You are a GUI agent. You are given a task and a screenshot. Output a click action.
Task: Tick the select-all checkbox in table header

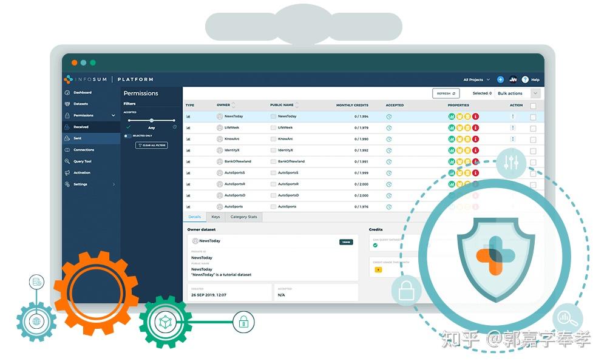click(533, 106)
